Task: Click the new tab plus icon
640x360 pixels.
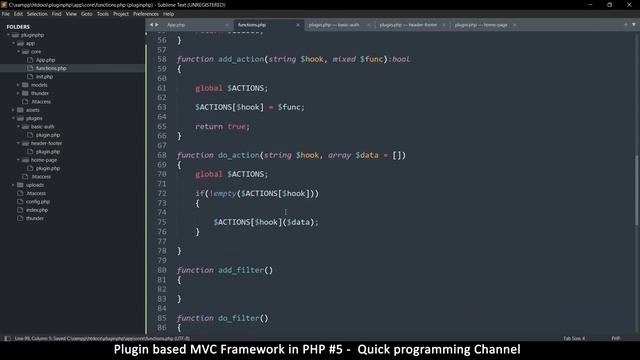Action: 625,25
